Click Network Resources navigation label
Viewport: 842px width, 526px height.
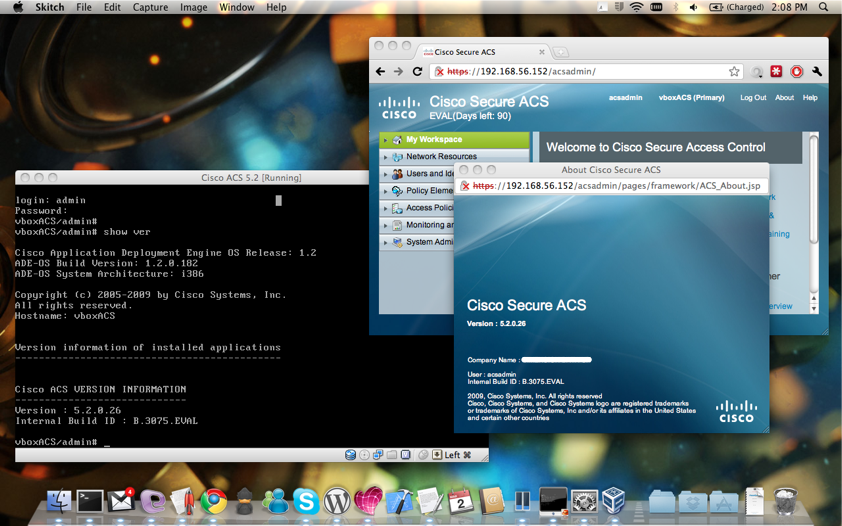[441, 157]
